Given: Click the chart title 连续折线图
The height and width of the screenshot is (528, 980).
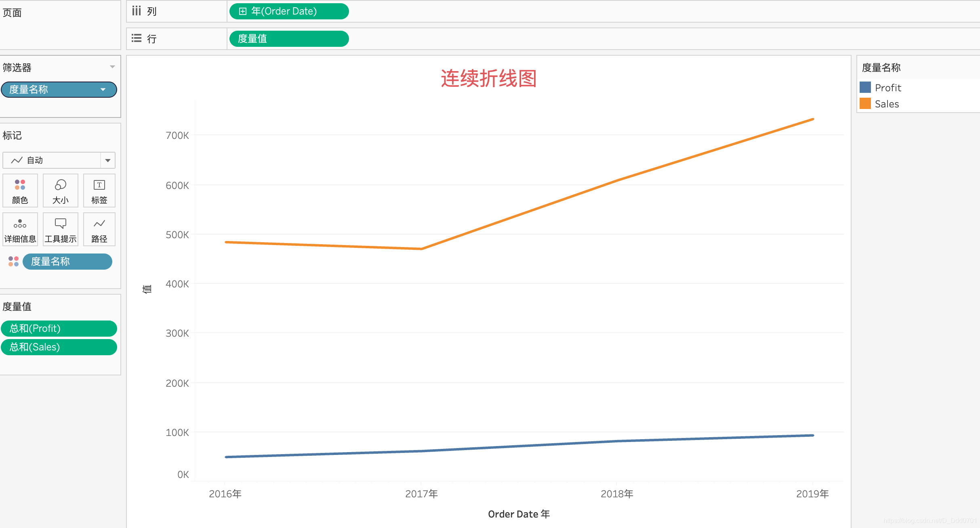Looking at the screenshot, I should pyautogui.click(x=488, y=78).
